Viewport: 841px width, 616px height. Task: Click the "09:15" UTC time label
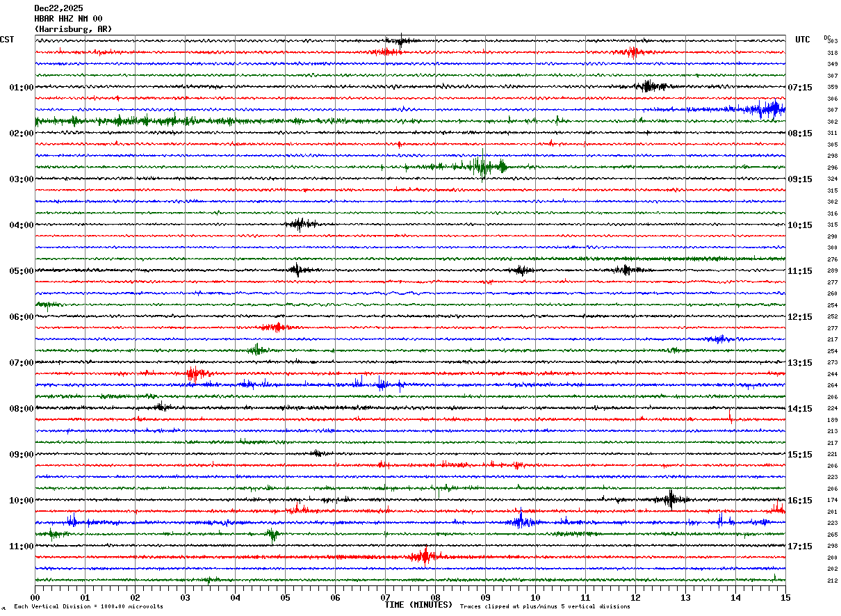[x=801, y=179]
